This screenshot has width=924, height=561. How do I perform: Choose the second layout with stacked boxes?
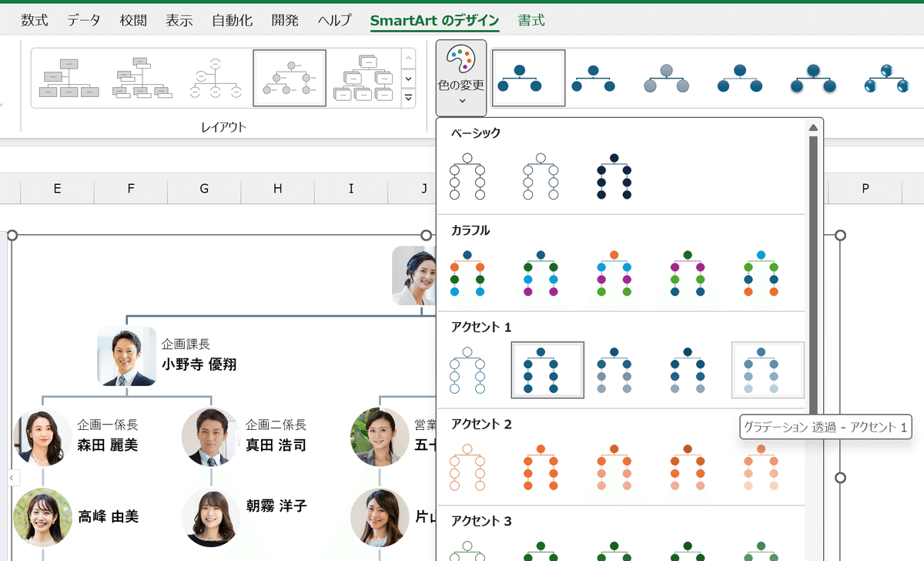pos(142,78)
